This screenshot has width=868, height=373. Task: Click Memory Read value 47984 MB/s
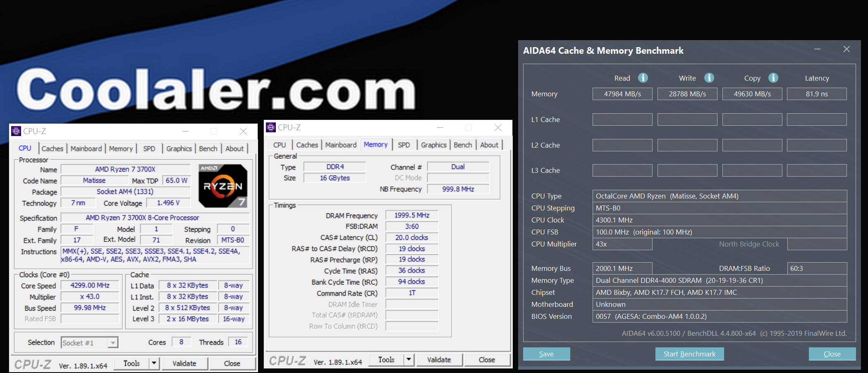click(622, 94)
